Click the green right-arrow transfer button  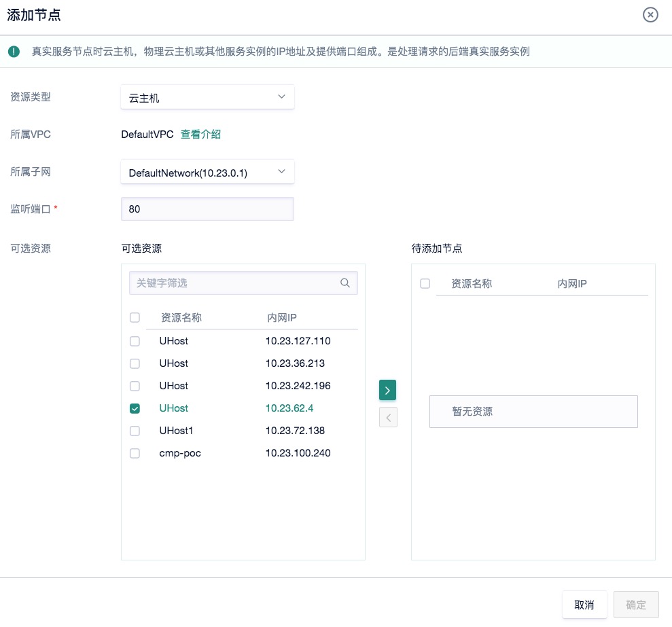point(387,390)
